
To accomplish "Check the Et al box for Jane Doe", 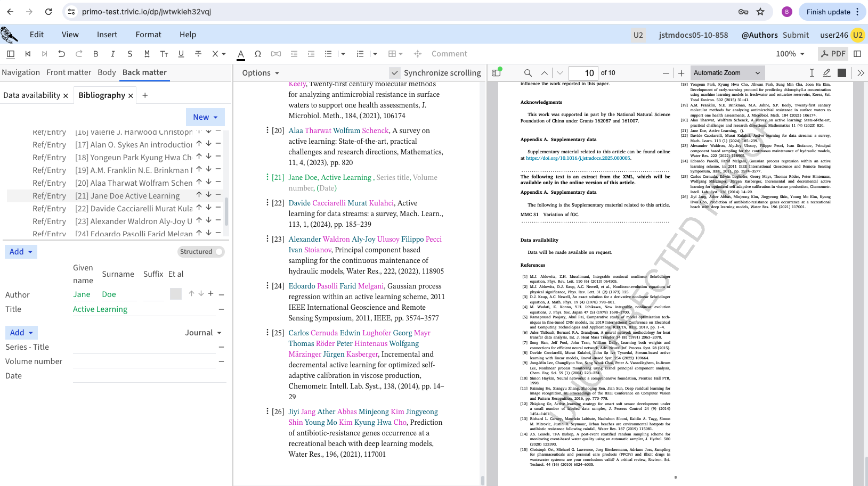I will coord(175,294).
